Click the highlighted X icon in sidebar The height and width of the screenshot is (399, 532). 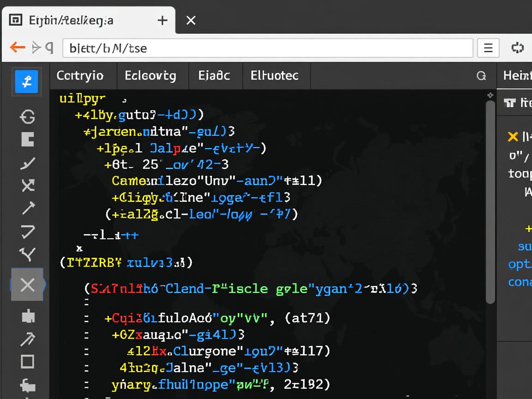(x=27, y=285)
